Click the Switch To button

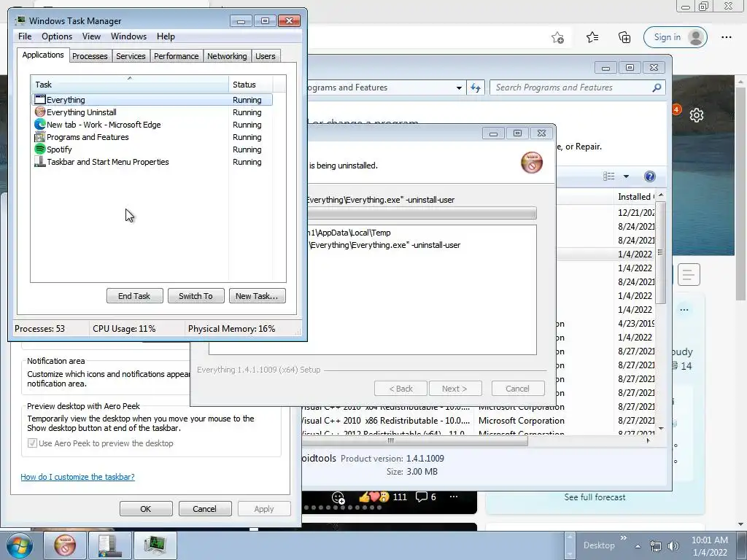pyautogui.click(x=196, y=296)
